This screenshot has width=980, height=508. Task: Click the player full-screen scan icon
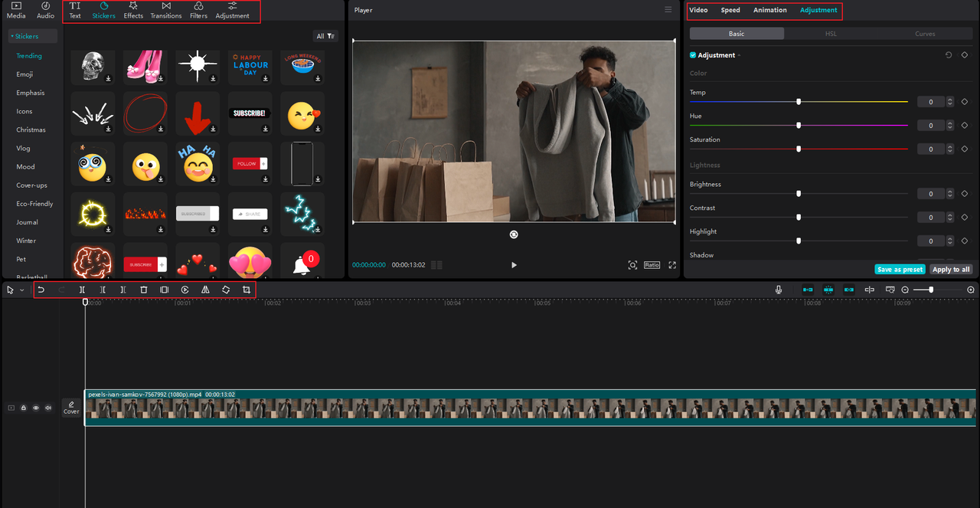click(632, 265)
